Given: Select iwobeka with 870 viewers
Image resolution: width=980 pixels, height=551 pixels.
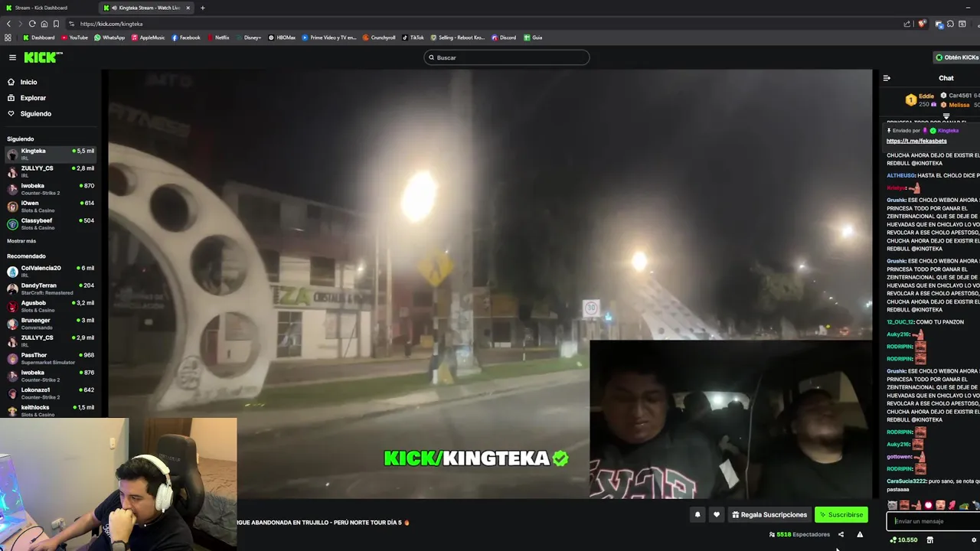Looking at the screenshot, I should 51,189.
